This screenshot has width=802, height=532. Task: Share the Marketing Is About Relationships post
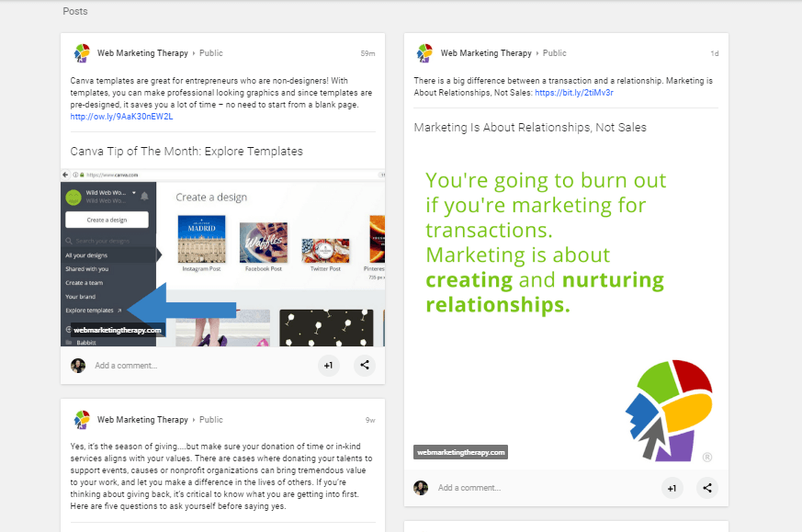[x=707, y=488]
